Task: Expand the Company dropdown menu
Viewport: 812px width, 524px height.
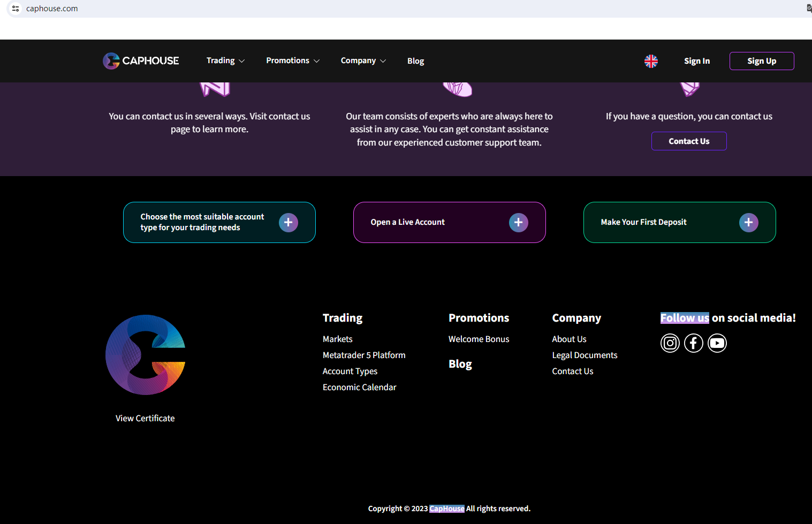Action: click(363, 61)
